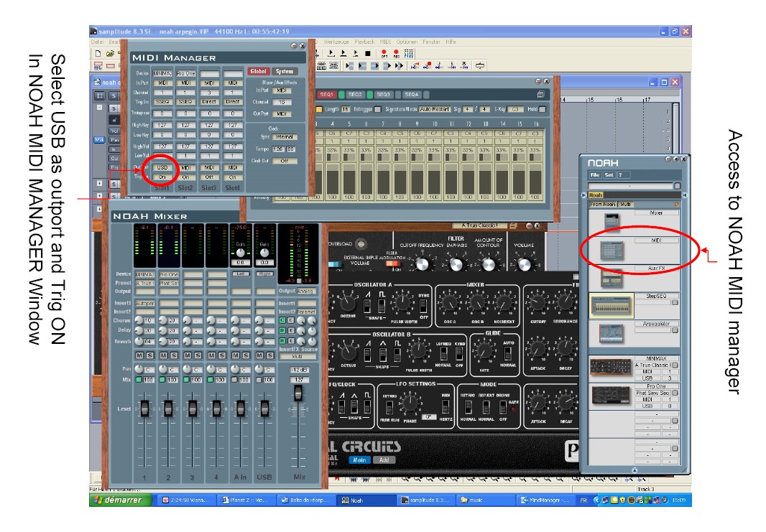The image size is (766, 532).
Task: Open the Playback menu
Action: pos(364,42)
